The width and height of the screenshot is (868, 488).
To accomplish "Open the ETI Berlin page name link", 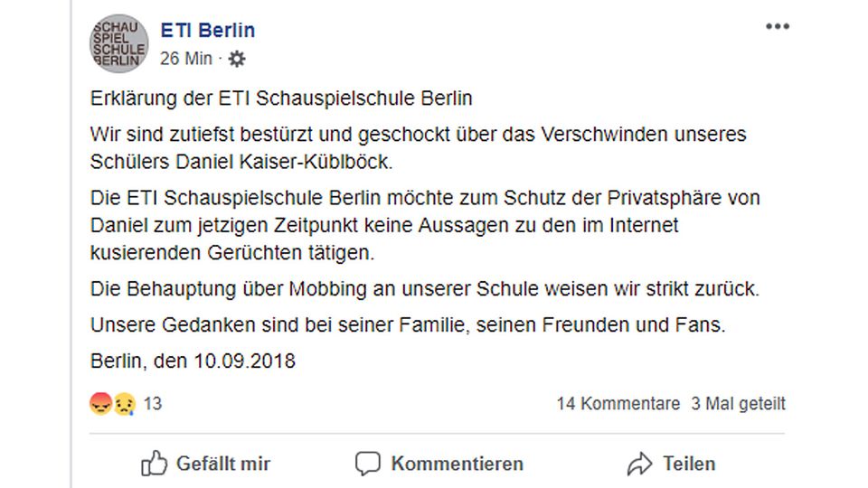I will point(208,30).
